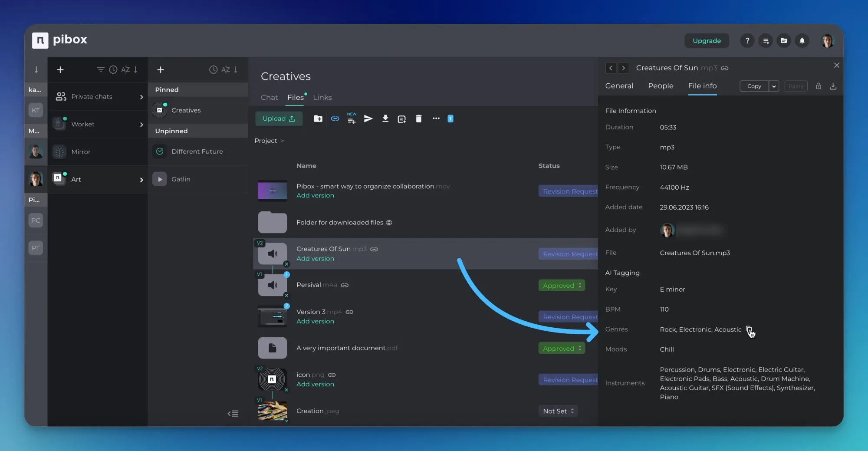Screen dimensions: 868x451
Task: Delete selected file with trash icon
Action: [418, 119]
